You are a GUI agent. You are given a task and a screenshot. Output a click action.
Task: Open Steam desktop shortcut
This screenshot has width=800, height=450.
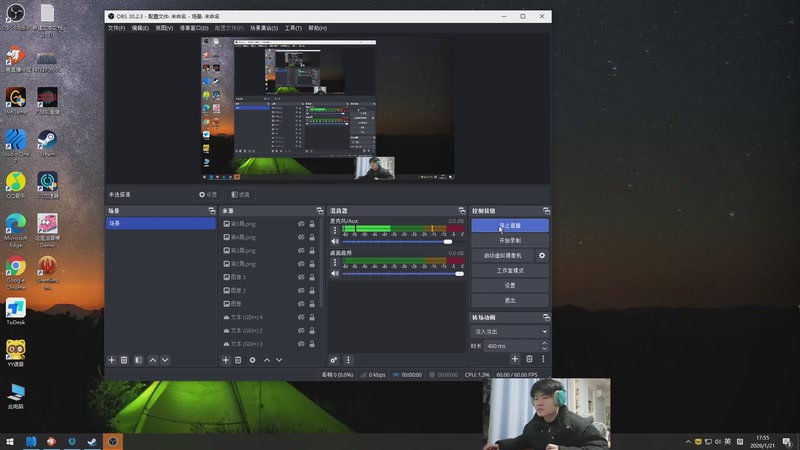coord(47,143)
